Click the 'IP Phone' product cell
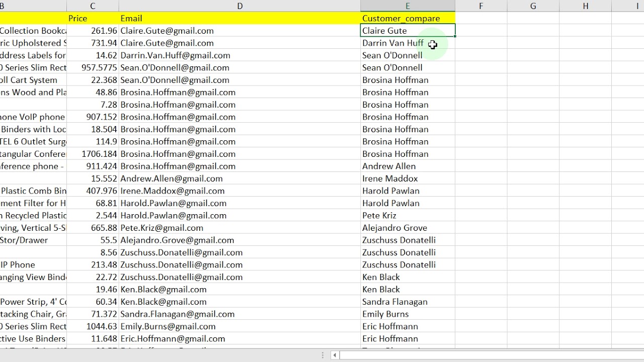644x362 pixels. click(x=33, y=265)
